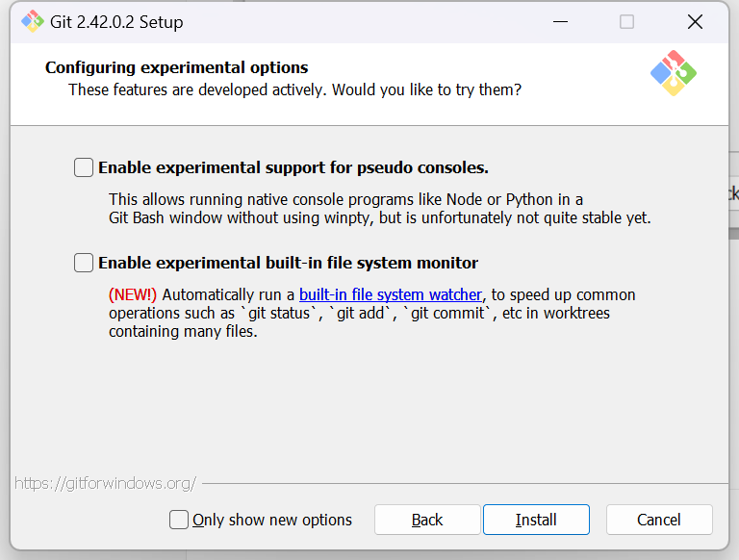Enable experimental built-in file system monitor checkbox
Viewport: 739px width, 560px height.
click(x=84, y=263)
